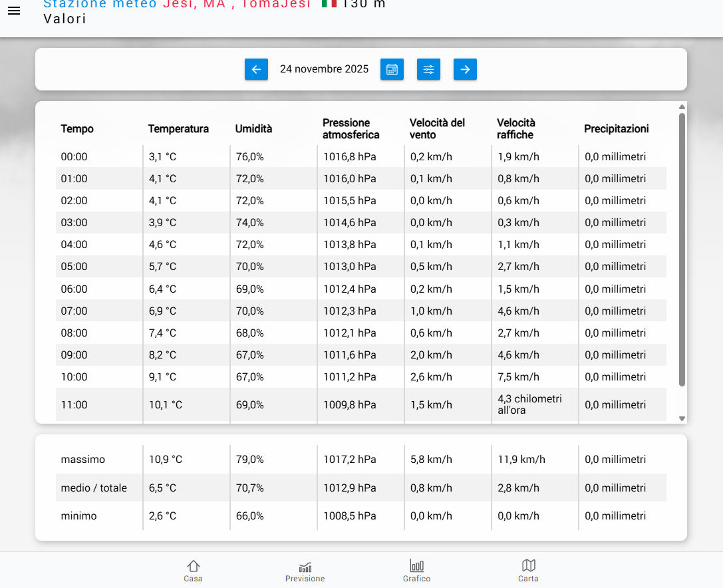Click the date 24 novembre 2025
This screenshot has height=588, width=723.
[324, 69]
